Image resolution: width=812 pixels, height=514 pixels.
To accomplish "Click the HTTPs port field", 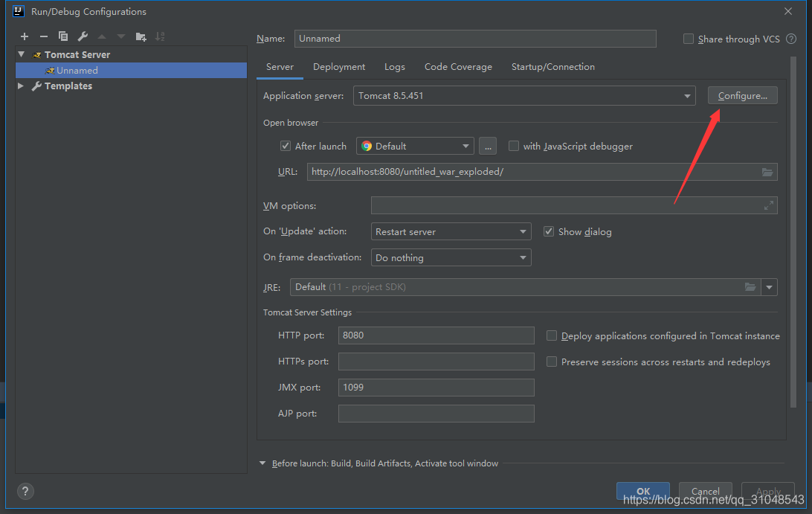I will [x=436, y=362].
